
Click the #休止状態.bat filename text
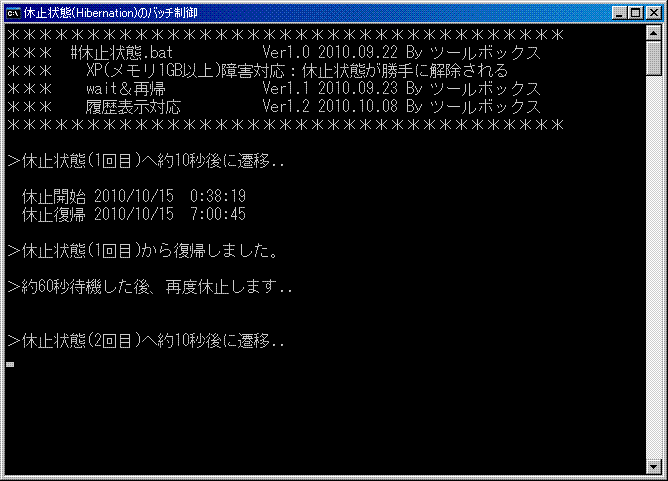pyautogui.click(x=121, y=53)
